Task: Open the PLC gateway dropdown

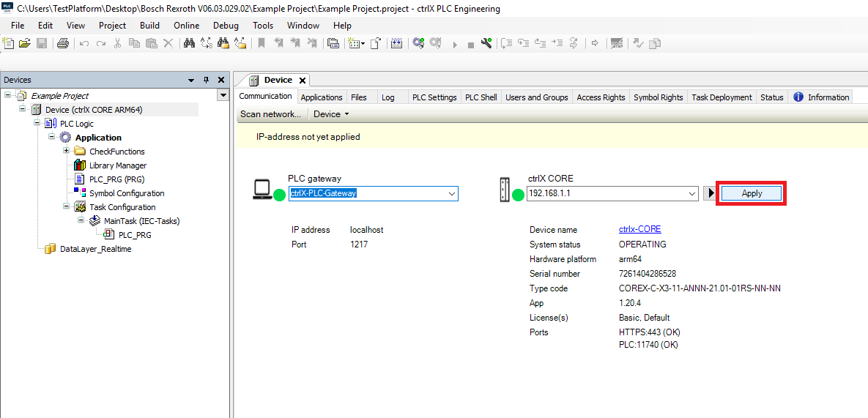Action: tap(451, 193)
